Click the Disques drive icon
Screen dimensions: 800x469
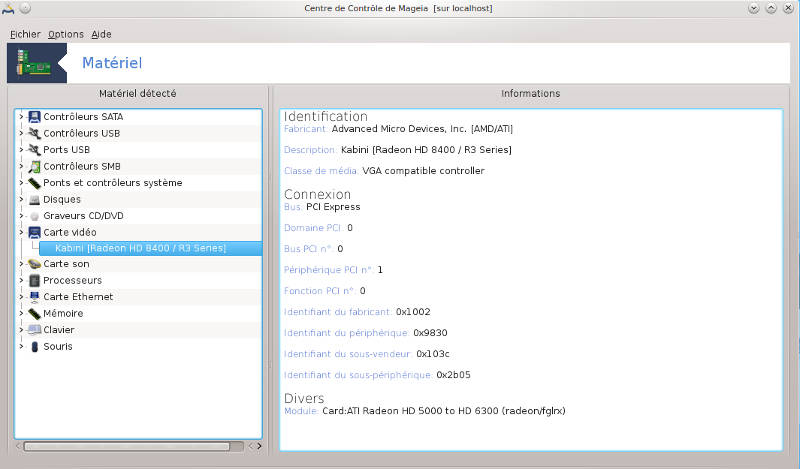coord(34,200)
